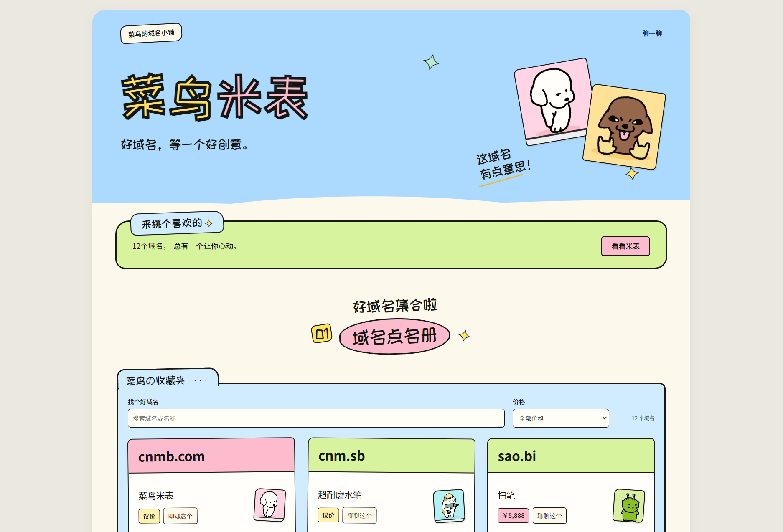Open the 全部价格 price dropdown

561,418
